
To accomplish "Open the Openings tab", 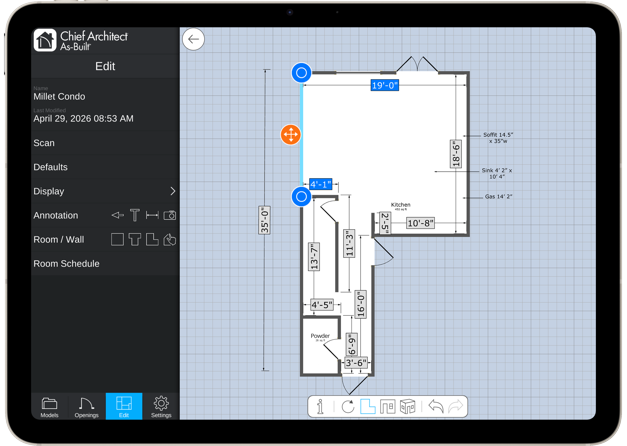I will 86,406.
